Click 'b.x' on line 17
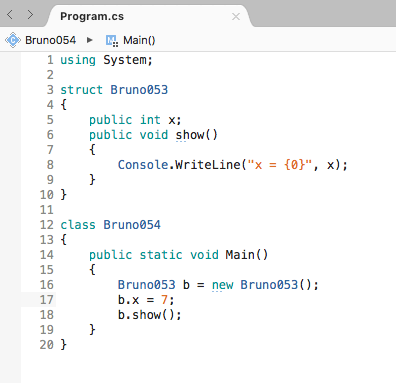The height and width of the screenshot is (383, 396). point(128,300)
